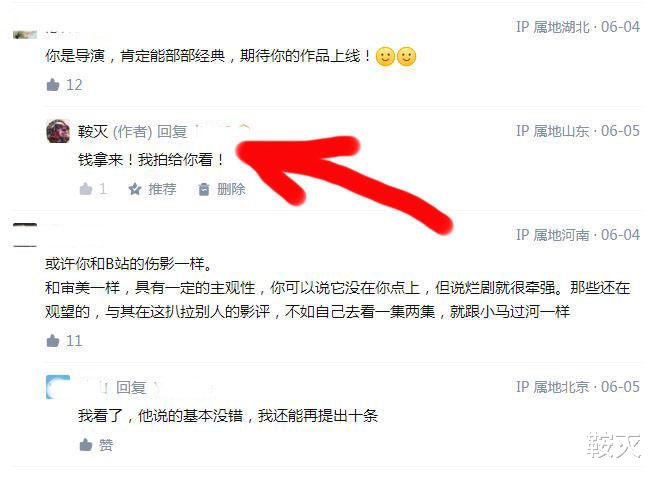The image size is (656, 478).
Task: Click 回复 next to 鞍灭 (作者)
Action: (172, 132)
